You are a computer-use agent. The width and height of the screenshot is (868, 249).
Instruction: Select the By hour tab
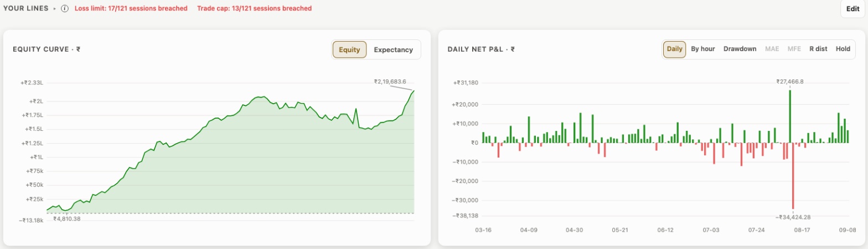click(x=703, y=49)
